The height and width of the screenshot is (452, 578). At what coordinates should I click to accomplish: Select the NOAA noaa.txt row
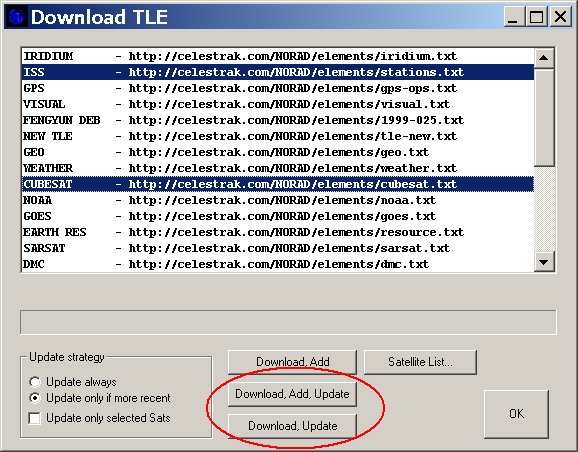coord(278,200)
